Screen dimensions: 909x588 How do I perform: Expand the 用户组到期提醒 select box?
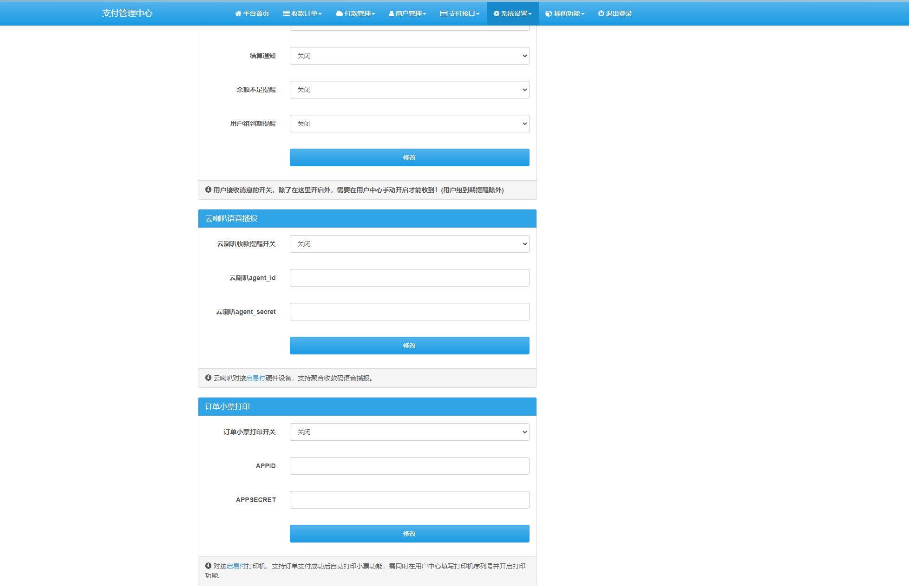(409, 124)
